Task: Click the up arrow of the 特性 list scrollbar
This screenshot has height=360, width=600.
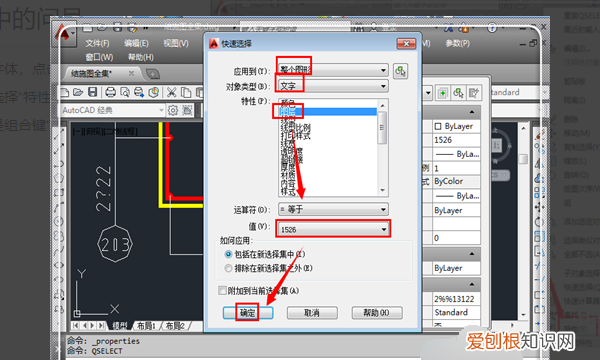Action: (382, 105)
